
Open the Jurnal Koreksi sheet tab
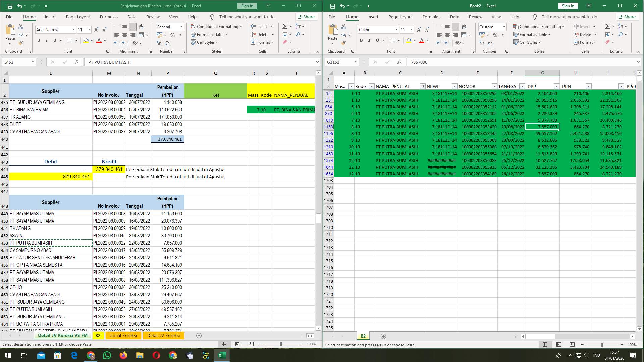click(x=123, y=335)
